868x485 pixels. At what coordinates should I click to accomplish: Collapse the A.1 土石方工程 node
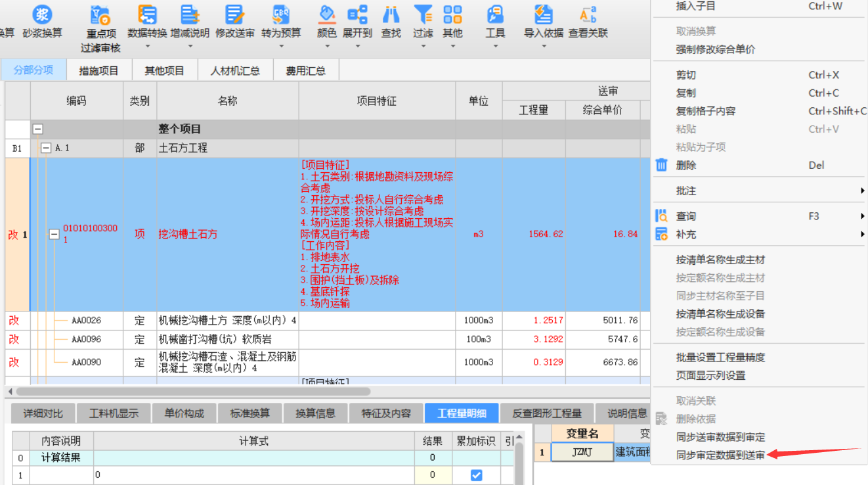pyautogui.click(x=46, y=149)
